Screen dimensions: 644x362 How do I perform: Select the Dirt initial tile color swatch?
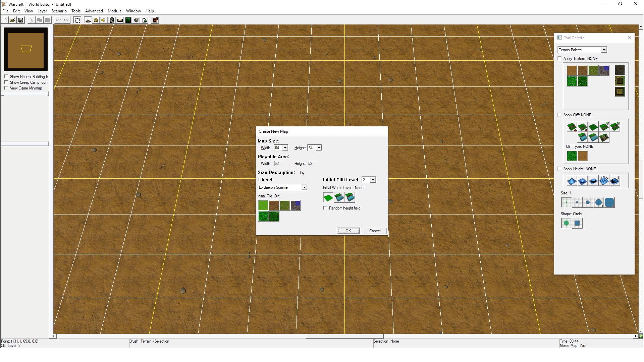point(274,205)
